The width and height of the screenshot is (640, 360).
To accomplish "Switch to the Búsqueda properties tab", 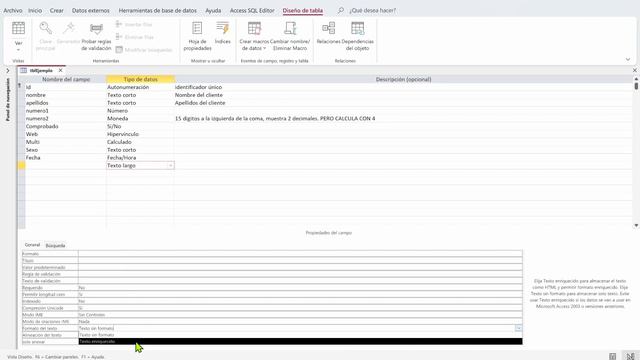I will pos(55,245).
